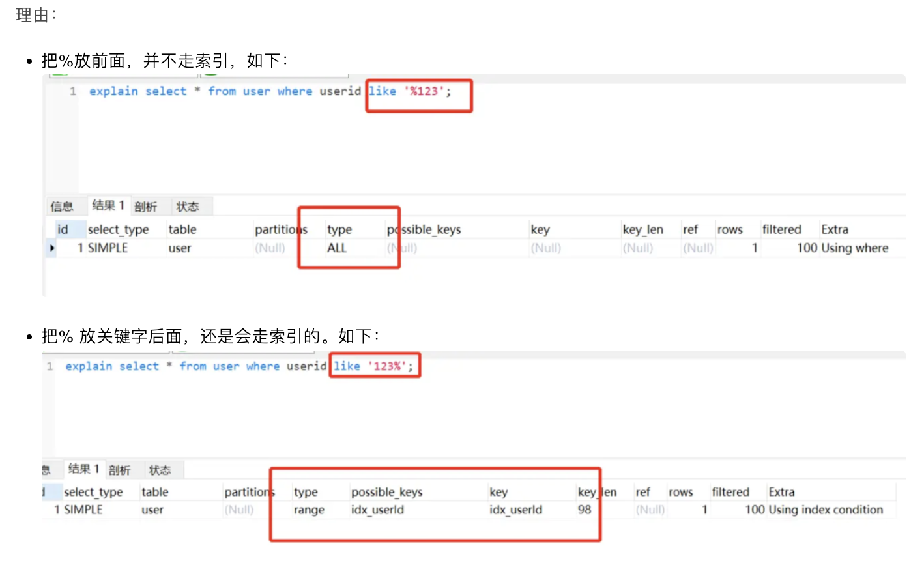Open the 状态 tab under the '%123' query

pos(187,207)
